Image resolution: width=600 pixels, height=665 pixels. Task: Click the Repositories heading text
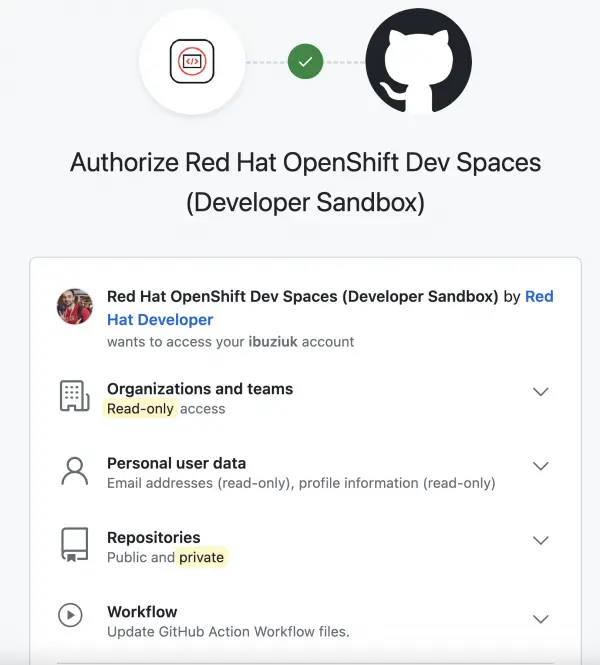coord(154,537)
